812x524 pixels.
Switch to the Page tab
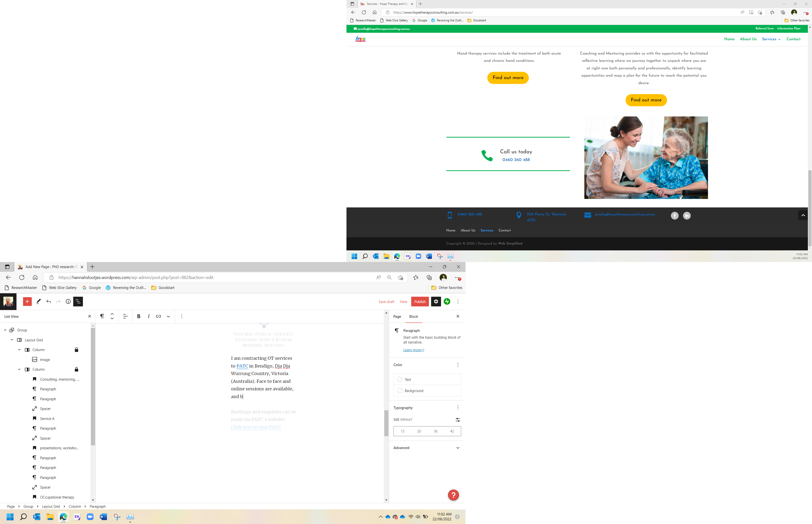point(397,316)
